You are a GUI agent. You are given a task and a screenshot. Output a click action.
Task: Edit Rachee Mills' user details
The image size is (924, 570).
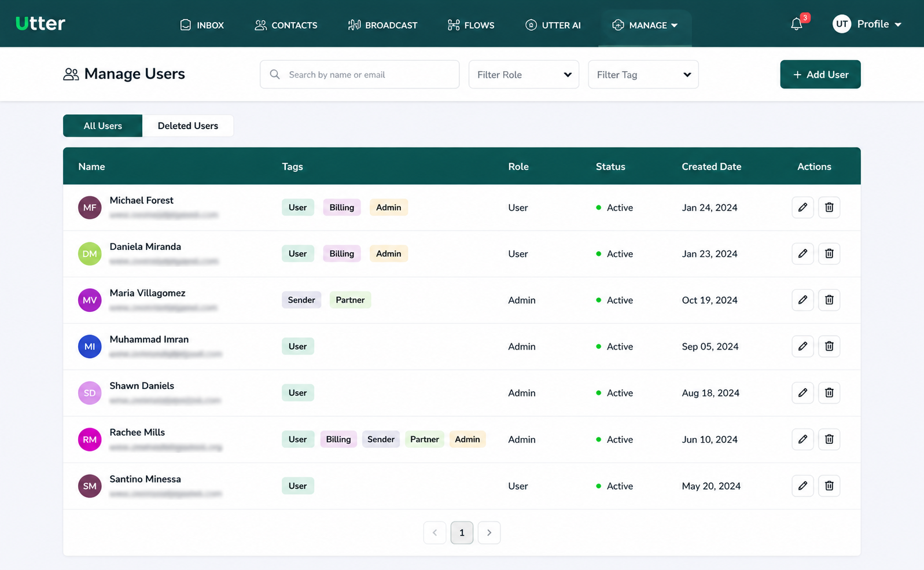click(x=802, y=439)
